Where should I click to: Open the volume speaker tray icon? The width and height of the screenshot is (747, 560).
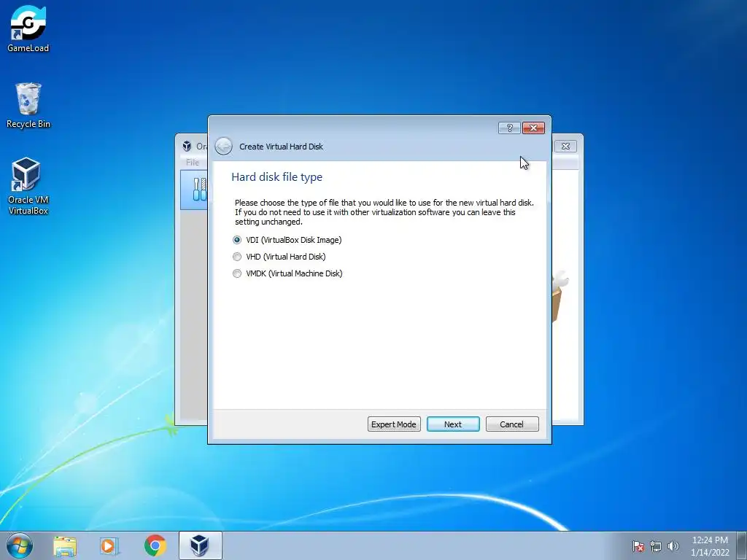pos(673,546)
